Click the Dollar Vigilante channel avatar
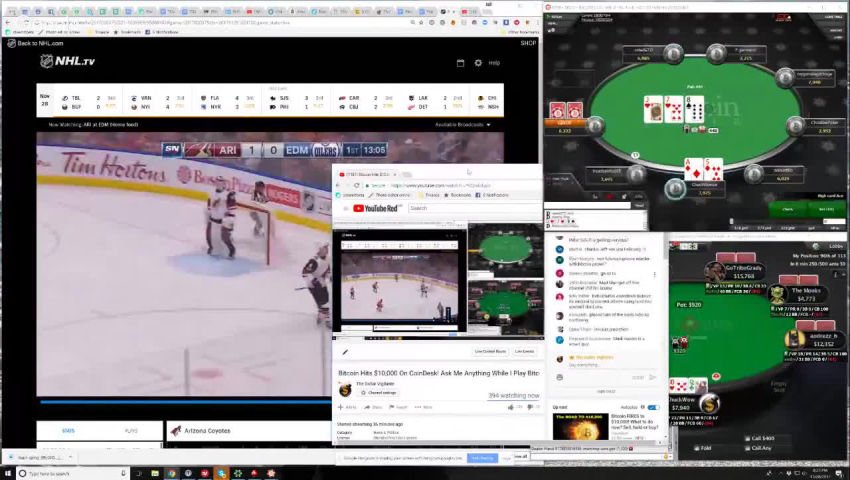This screenshot has width=850, height=480. (x=345, y=389)
